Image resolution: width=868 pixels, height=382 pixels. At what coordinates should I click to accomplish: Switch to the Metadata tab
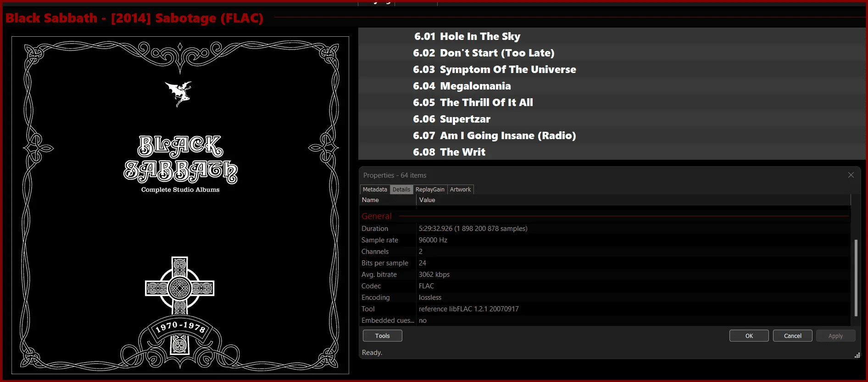coord(375,189)
